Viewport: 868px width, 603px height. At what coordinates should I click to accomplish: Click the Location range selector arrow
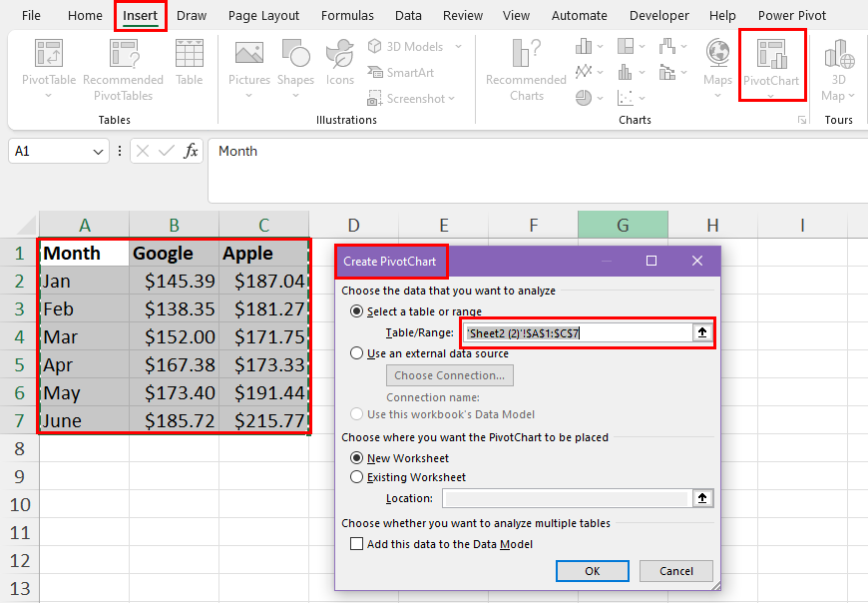pos(702,498)
